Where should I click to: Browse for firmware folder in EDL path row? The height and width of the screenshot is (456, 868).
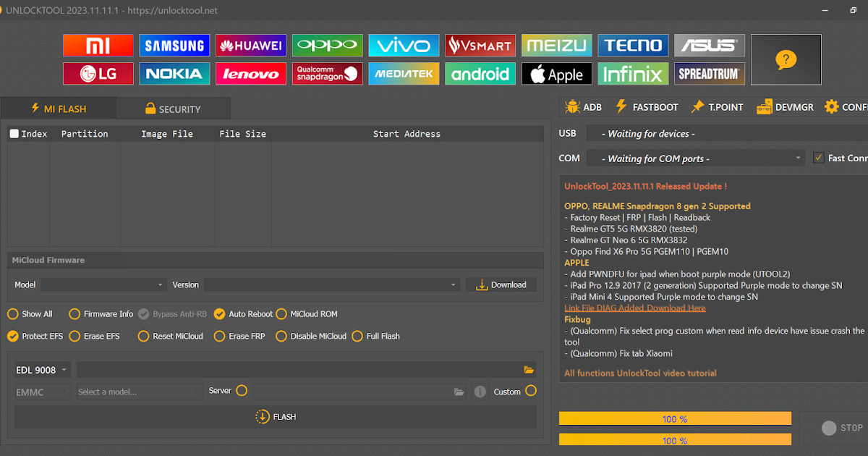529,370
